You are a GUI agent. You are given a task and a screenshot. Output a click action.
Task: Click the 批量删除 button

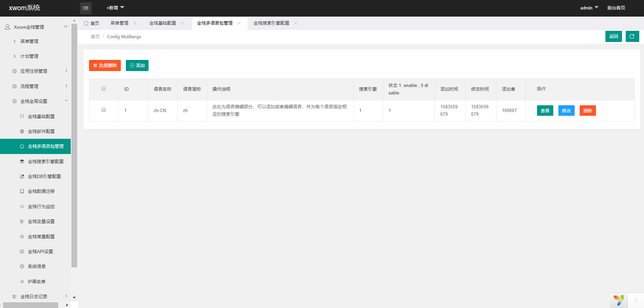105,65
